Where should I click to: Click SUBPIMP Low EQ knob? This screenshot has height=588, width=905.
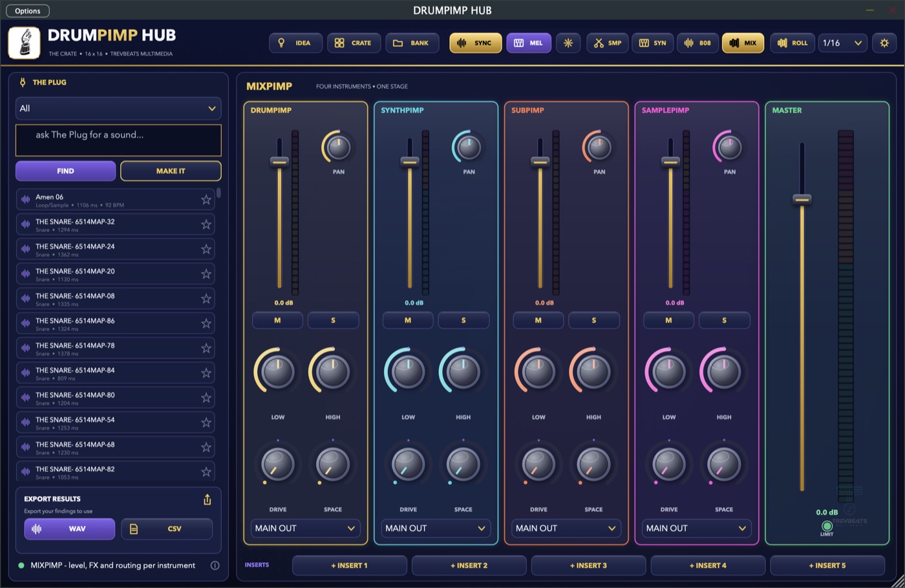click(538, 372)
